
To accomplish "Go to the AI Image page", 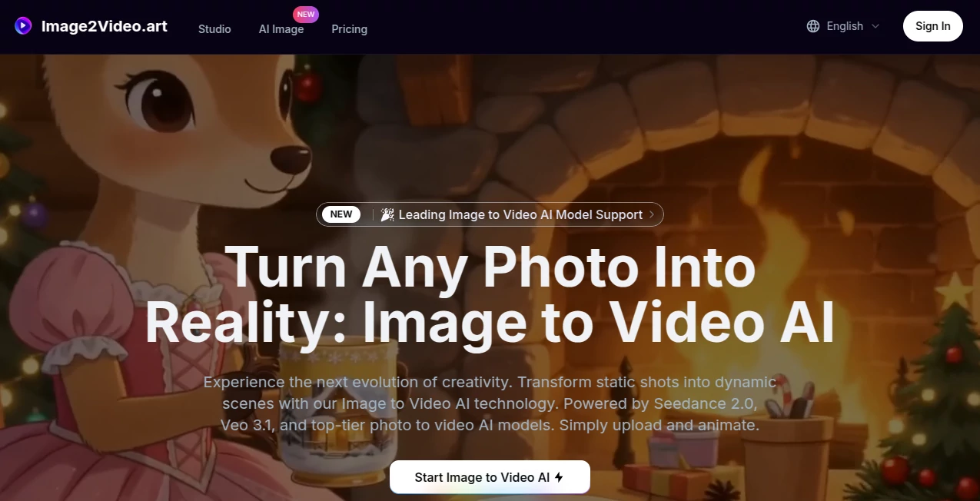I will coord(281,29).
